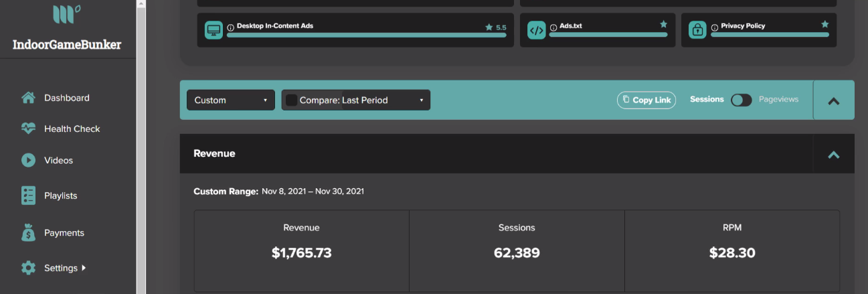Screen dimensions: 868x294
Task: Expand the Settings submenu arrow
Action: [84, 268]
